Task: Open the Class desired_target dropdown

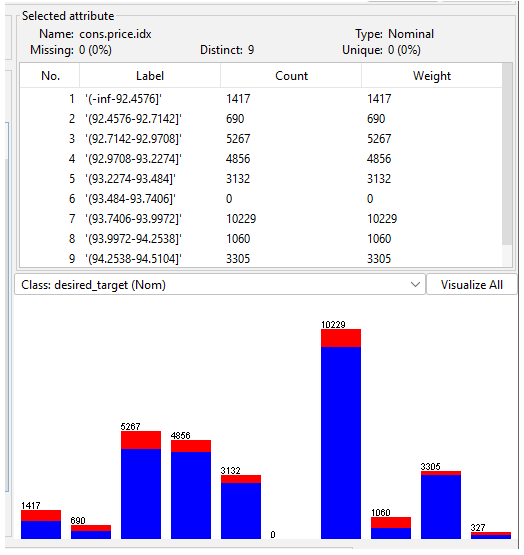Action: [x=220, y=285]
